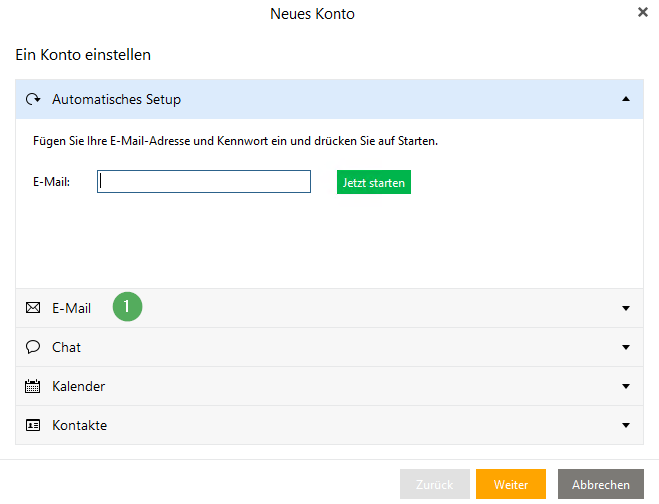Click the Jetzt starten button
This screenshot has height=504, width=659.
[x=374, y=182]
